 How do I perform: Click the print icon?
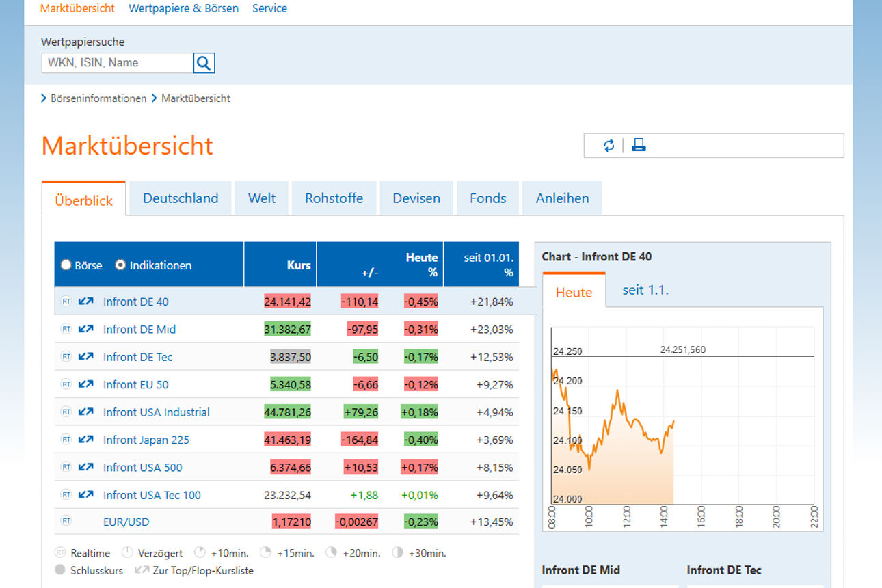click(639, 146)
